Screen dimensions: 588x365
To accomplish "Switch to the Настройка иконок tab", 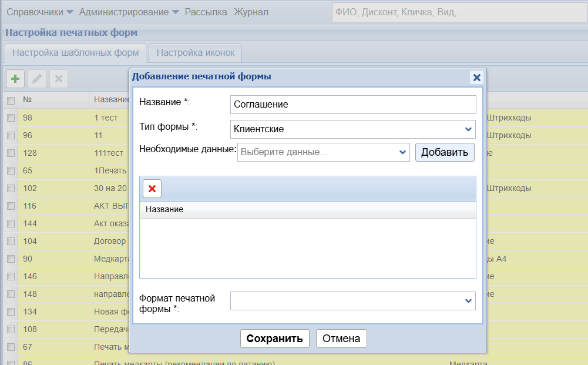I will pos(195,53).
